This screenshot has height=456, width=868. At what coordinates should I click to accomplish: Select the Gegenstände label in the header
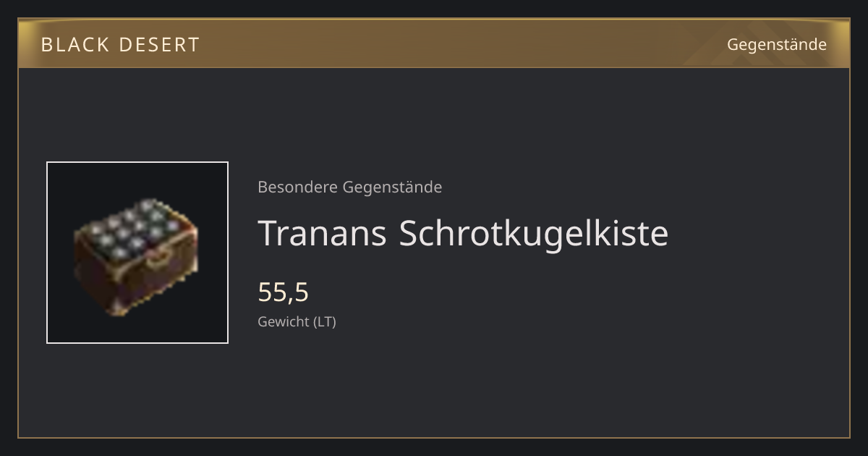(x=776, y=45)
